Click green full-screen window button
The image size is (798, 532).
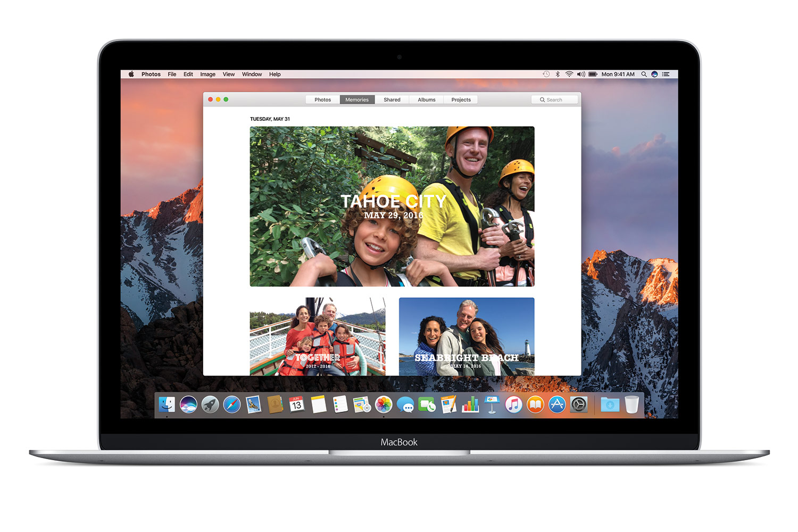[x=226, y=99]
